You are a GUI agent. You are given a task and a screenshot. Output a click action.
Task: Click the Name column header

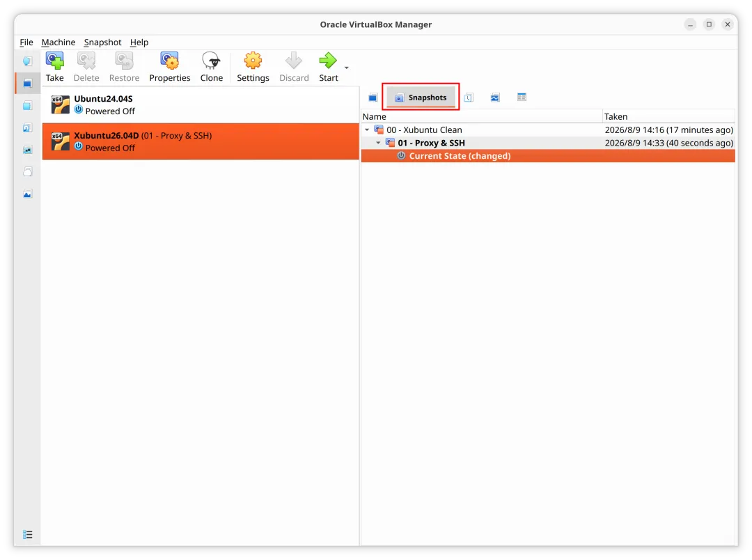pyautogui.click(x=482, y=116)
